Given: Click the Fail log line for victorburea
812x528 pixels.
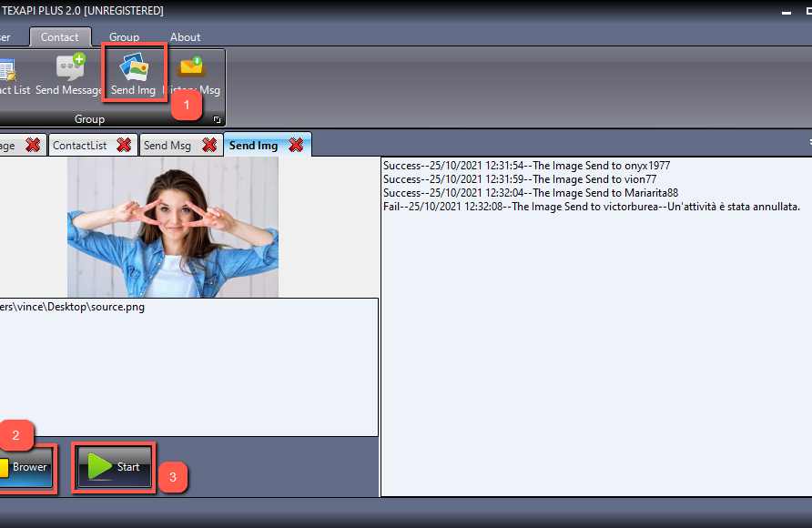Looking at the screenshot, I should pyautogui.click(x=592, y=207).
